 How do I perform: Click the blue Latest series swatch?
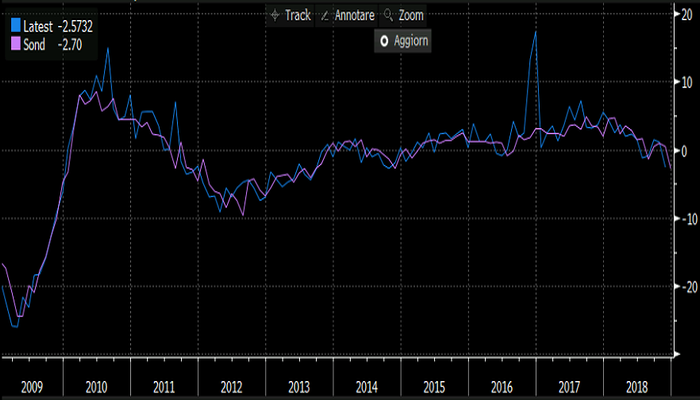click(12, 11)
